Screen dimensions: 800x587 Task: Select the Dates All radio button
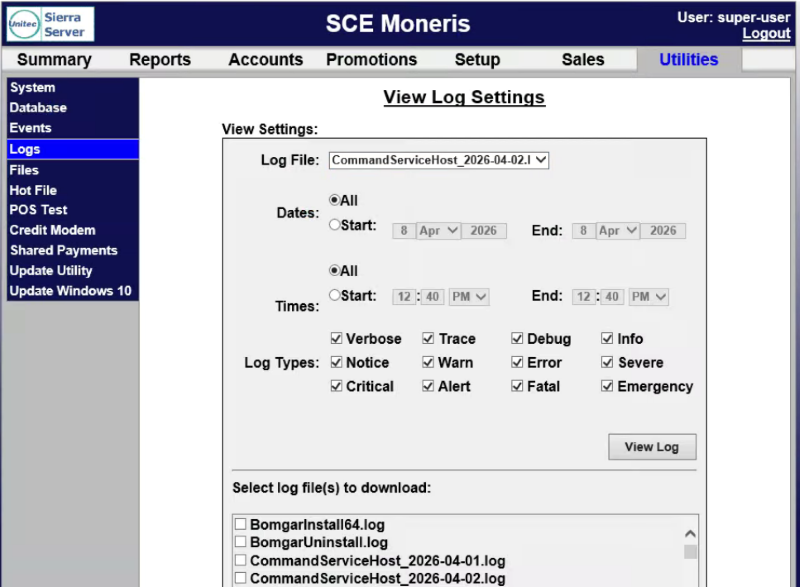(334, 200)
